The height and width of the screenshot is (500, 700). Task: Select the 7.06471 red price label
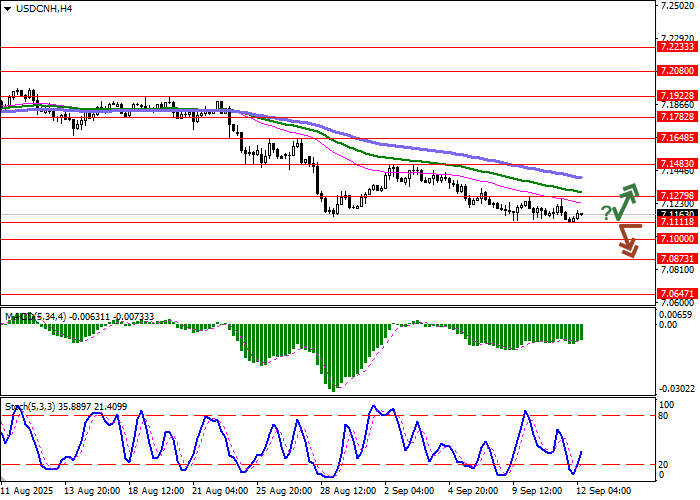[x=677, y=295]
